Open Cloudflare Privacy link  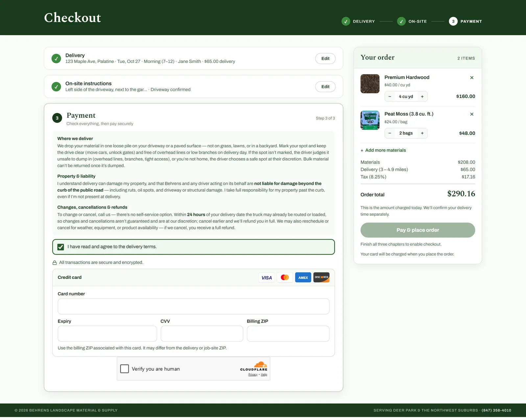click(253, 375)
